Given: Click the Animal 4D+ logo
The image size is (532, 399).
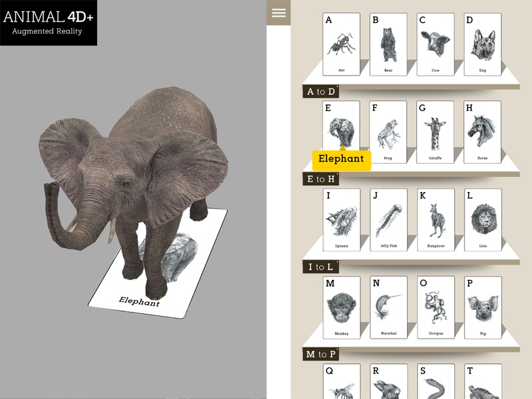Looking at the screenshot, I should [48, 23].
